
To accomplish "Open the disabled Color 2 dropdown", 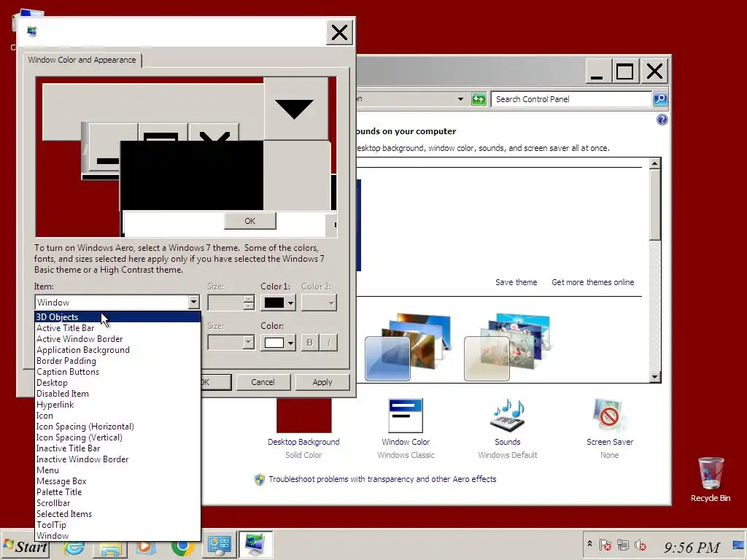I will (319, 303).
